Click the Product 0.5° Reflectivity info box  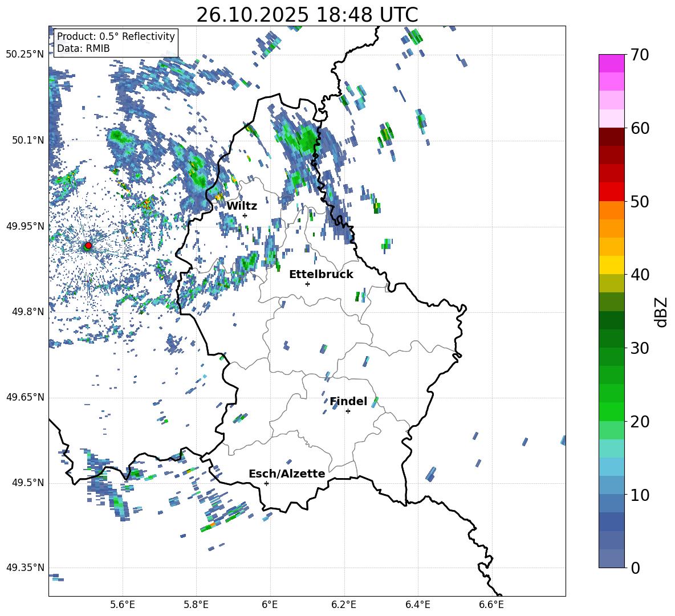click(x=116, y=42)
